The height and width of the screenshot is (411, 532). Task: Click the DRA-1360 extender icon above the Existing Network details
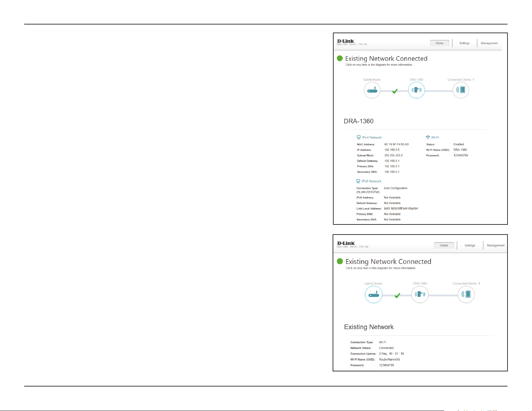(x=420, y=295)
